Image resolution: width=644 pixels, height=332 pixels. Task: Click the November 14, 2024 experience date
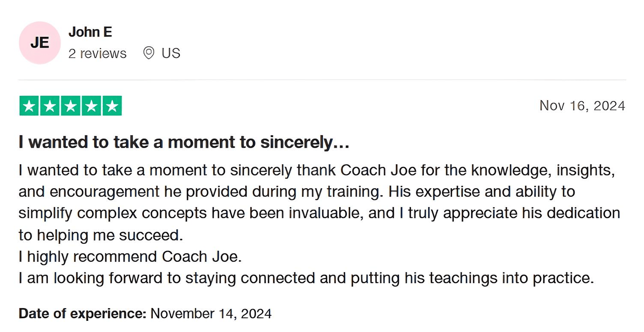pos(211,314)
